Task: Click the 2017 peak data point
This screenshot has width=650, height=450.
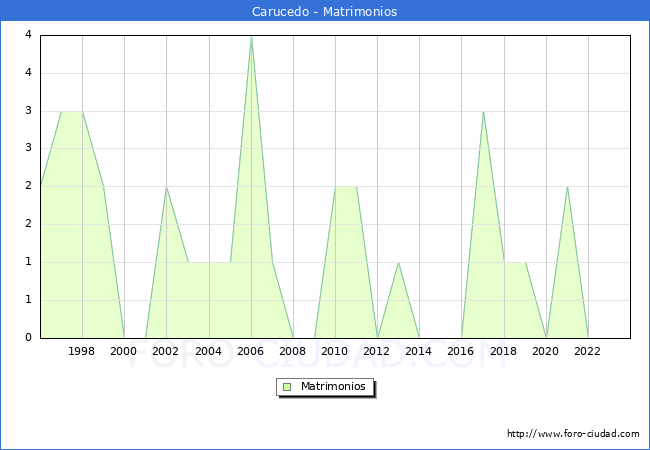Action: (x=483, y=112)
